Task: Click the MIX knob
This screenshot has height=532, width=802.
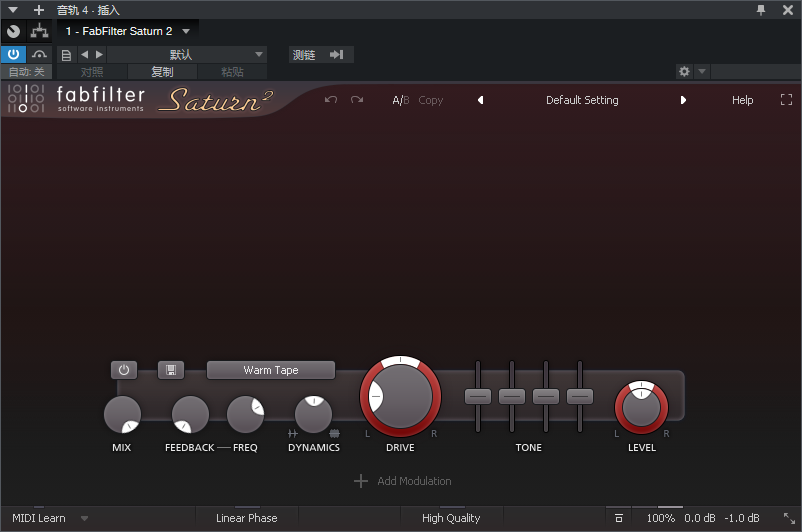Action: [122, 415]
